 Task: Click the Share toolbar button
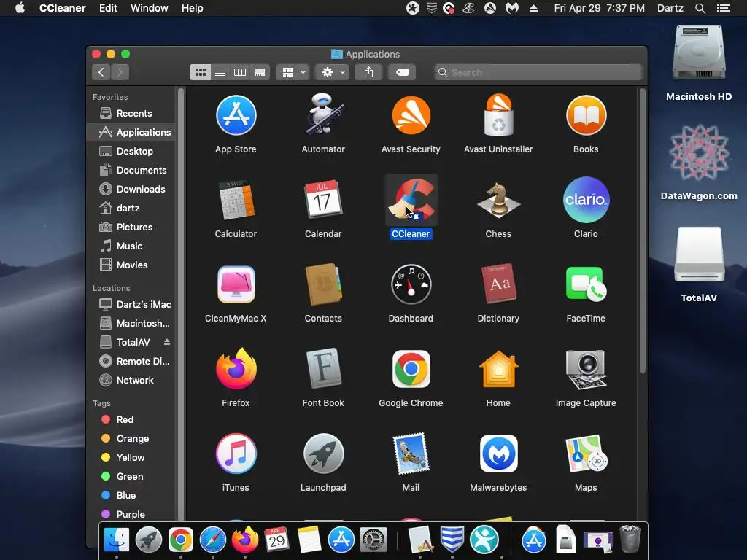click(x=368, y=72)
